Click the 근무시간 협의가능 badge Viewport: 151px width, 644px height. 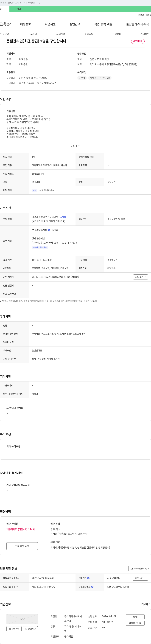click(40, 247)
